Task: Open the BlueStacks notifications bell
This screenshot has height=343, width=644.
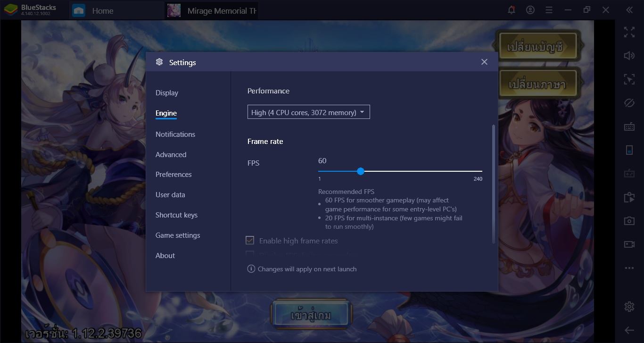Action: click(x=512, y=10)
